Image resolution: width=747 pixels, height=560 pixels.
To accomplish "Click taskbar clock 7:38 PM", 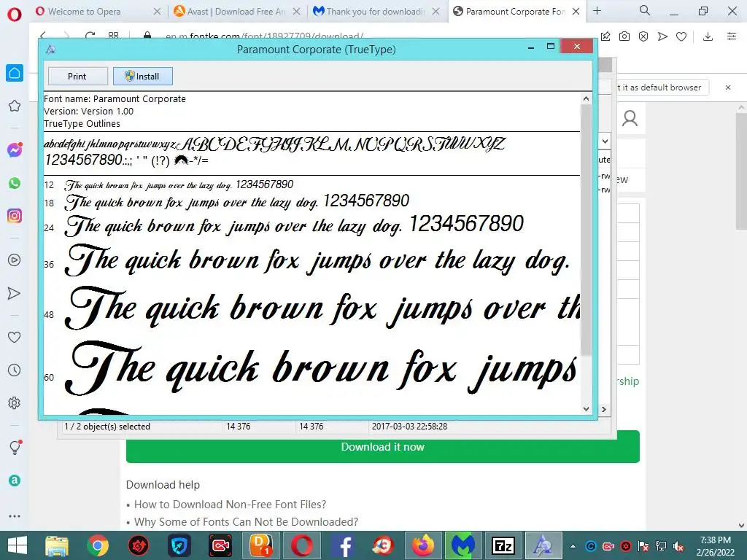I will pos(715,540).
